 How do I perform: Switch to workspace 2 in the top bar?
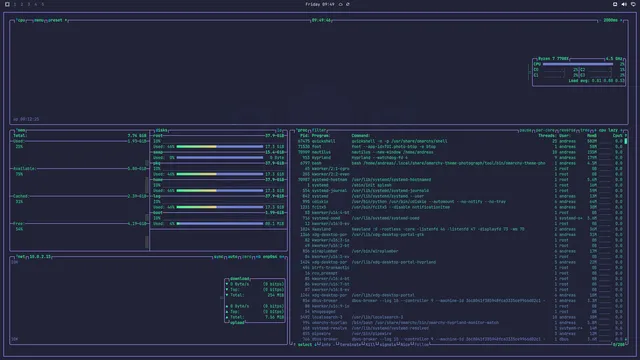click(x=22, y=4)
